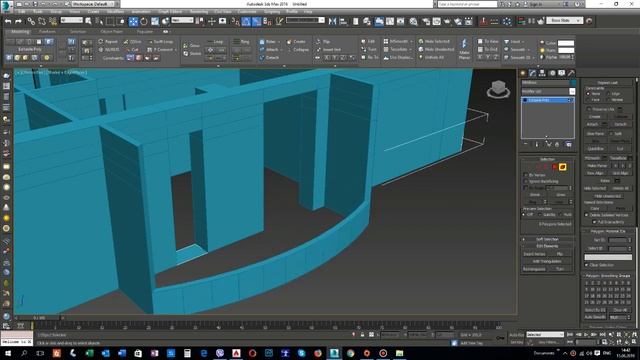The width and height of the screenshot is (640, 360).
Task: Activate the Select and Link tool
Action: 31,21
